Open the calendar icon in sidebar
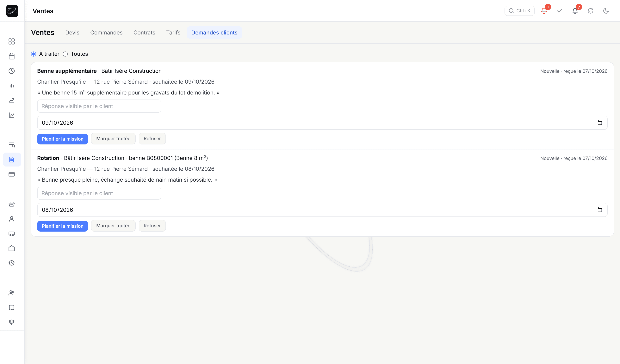Image resolution: width=620 pixels, height=364 pixels. 12,56
